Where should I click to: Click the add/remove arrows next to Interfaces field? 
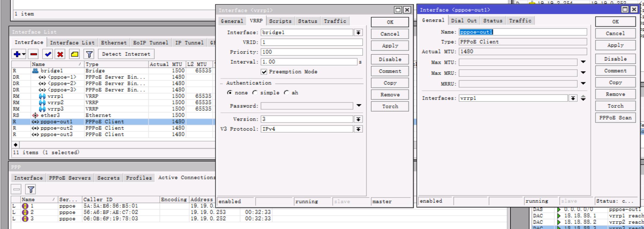(583, 98)
